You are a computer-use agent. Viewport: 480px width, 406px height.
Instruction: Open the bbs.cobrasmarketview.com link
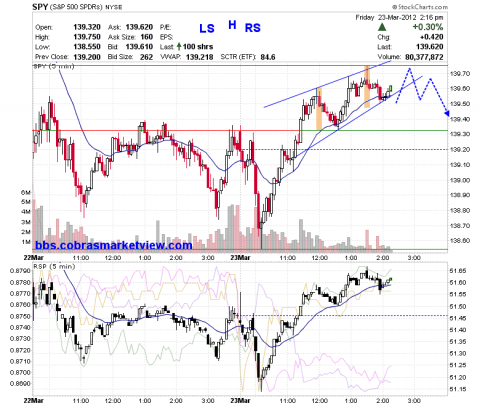pyautogui.click(x=114, y=245)
